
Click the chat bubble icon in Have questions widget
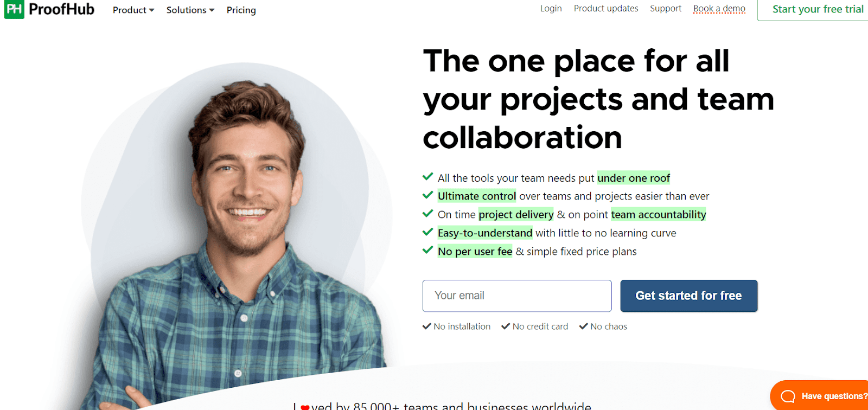click(788, 396)
